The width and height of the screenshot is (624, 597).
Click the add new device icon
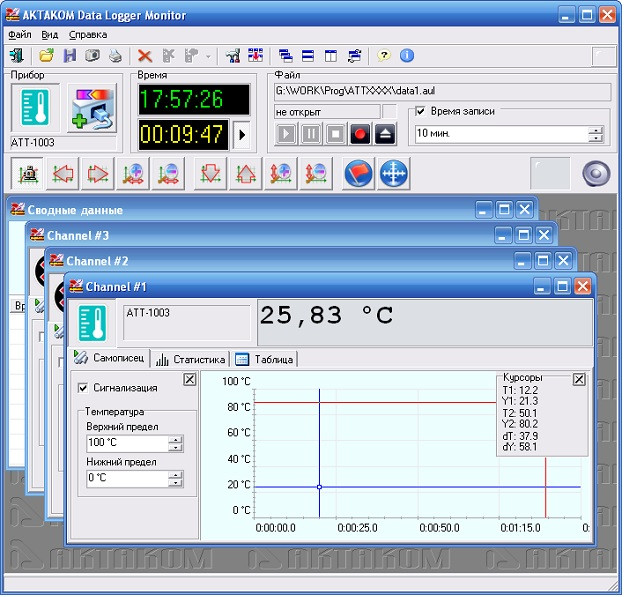point(92,108)
